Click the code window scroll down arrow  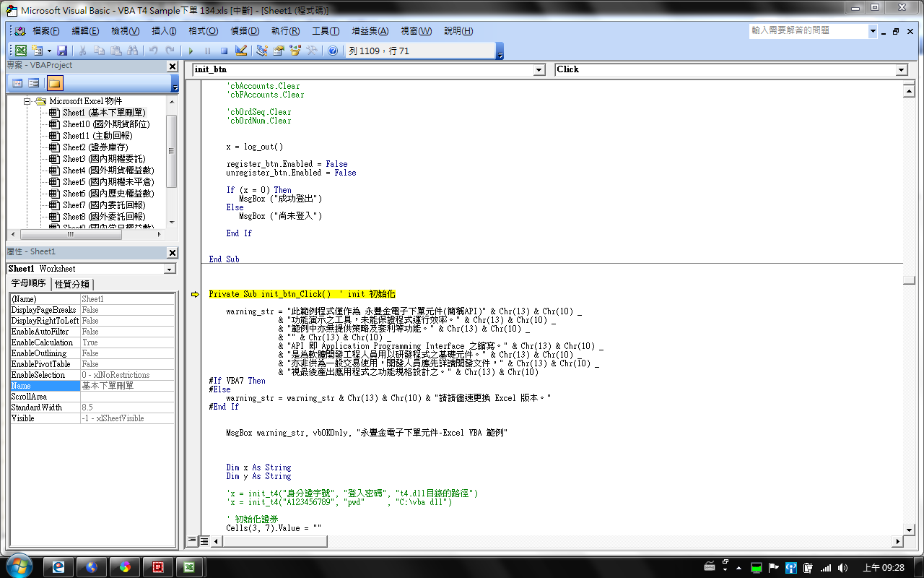(x=910, y=530)
